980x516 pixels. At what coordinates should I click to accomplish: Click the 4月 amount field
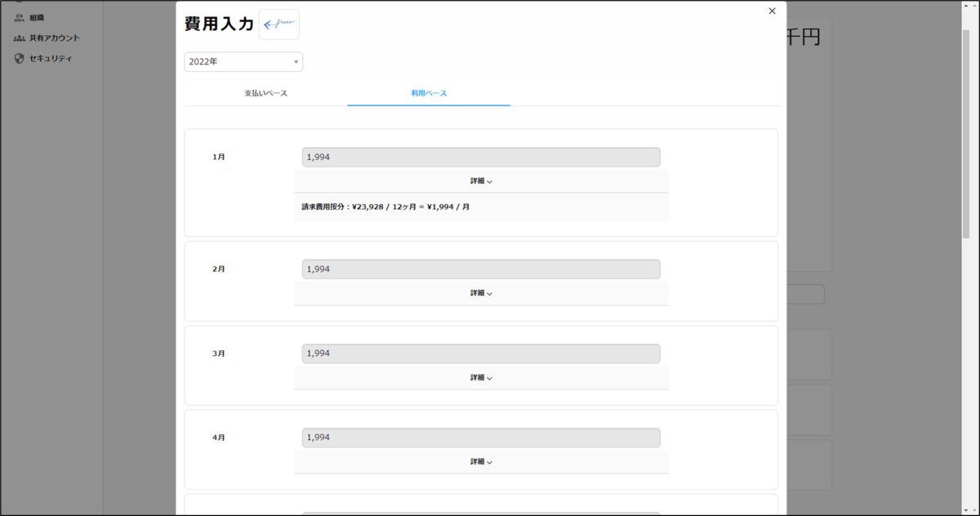click(x=481, y=438)
